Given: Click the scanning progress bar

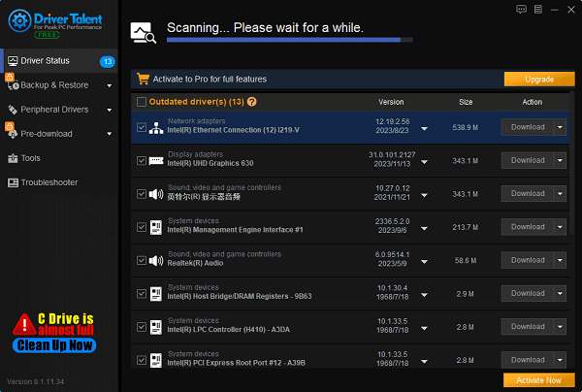Looking at the screenshot, I should coord(289,40).
